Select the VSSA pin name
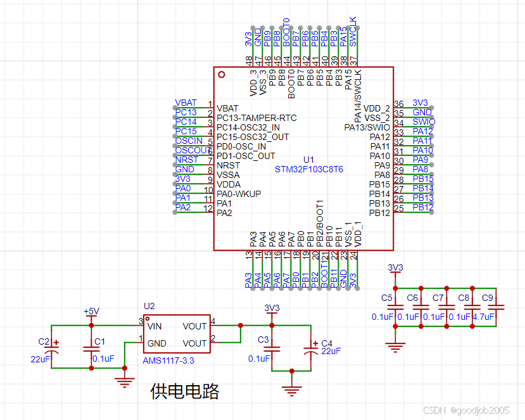Screen dimensions: 525x420 click(228, 175)
